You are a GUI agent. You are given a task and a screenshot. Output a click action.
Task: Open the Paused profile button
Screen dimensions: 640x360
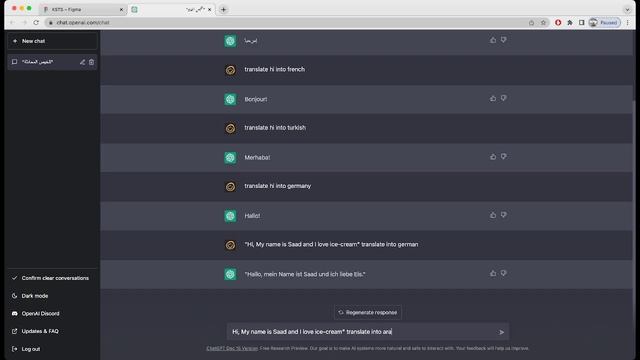click(604, 22)
